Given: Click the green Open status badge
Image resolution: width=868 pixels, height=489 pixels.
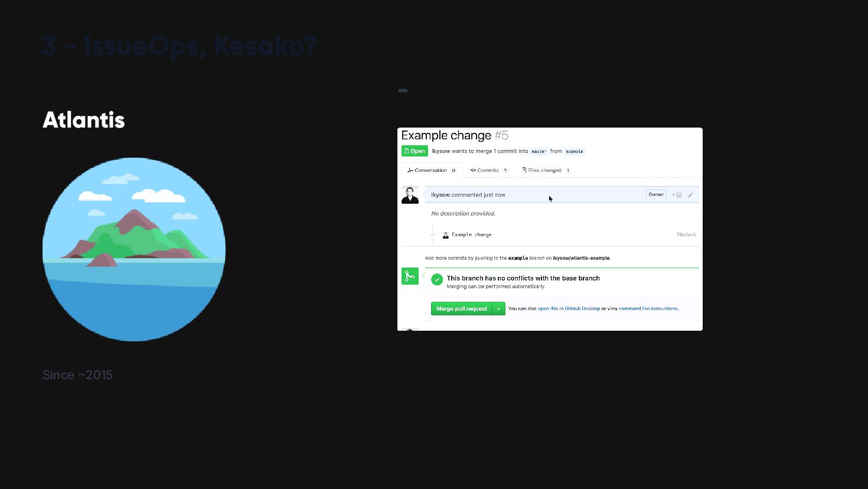Looking at the screenshot, I should (415, 151).
